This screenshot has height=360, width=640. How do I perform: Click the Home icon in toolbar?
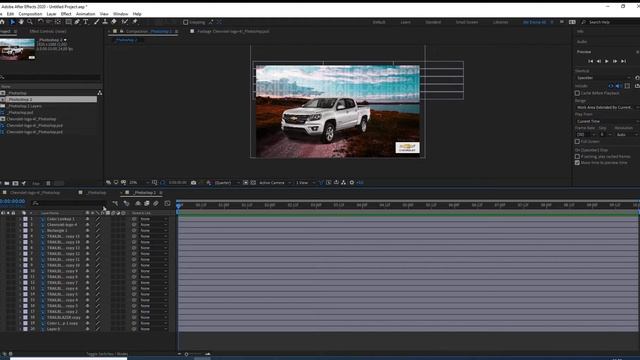click(2, 22)
